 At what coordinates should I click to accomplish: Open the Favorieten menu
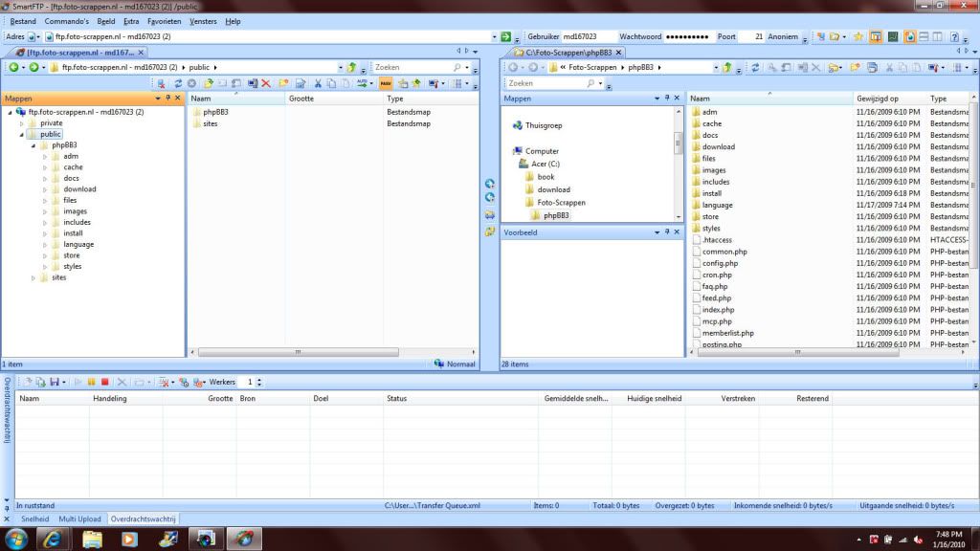pos(164,21)
